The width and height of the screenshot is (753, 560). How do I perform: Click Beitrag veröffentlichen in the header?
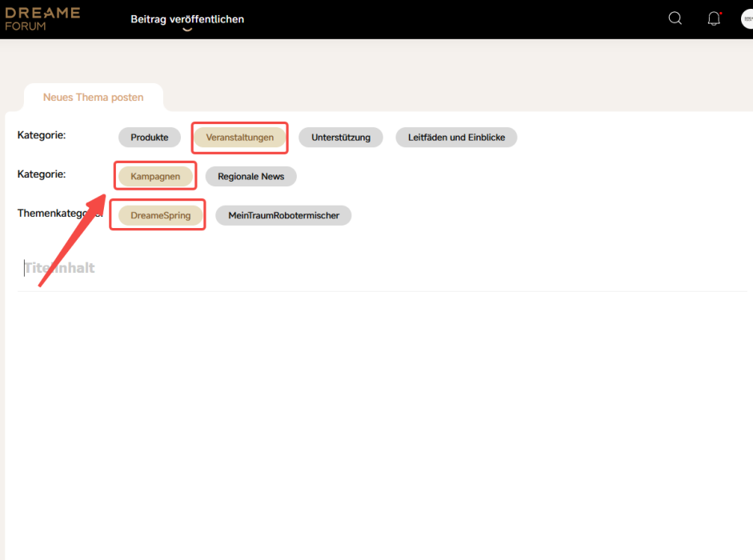point(187,19)
